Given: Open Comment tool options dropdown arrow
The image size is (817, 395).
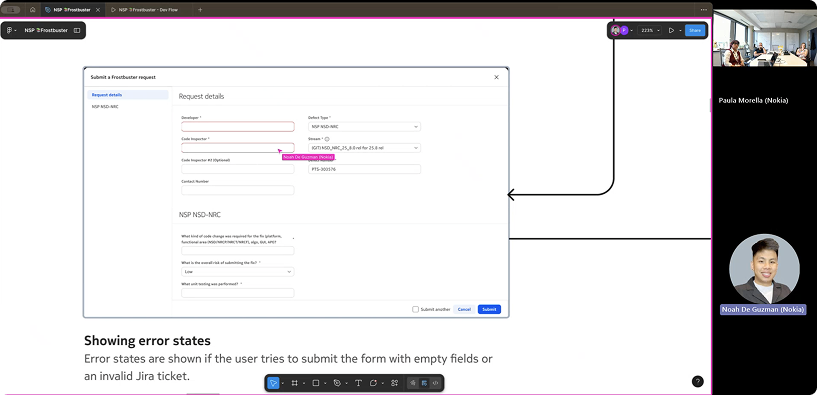Looking at the screenshot, I should click(382, 384).
